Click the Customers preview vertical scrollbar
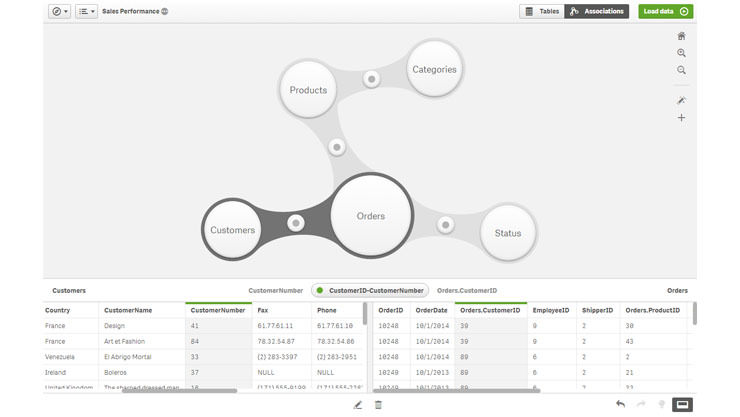The image size is (740, 417). pos(365,314)
